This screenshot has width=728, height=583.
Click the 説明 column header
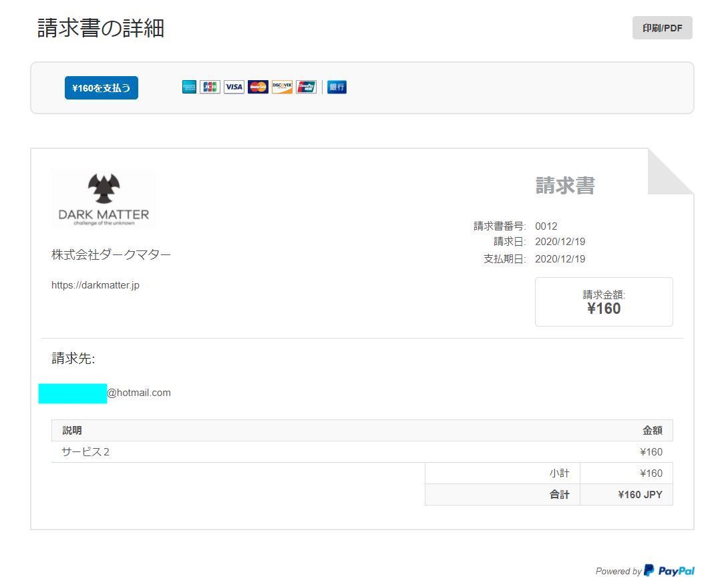pos(72,431)
